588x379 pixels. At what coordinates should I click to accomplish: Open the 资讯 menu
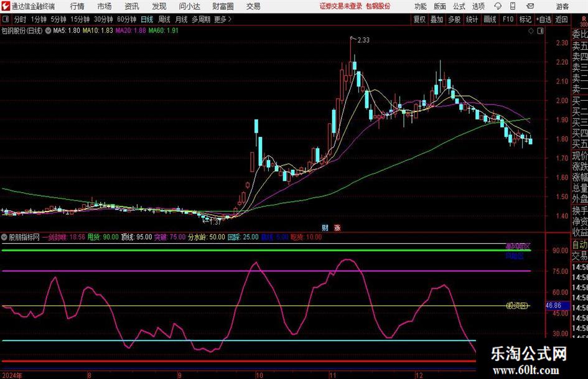pyautogui.click(x=132, y=6)
